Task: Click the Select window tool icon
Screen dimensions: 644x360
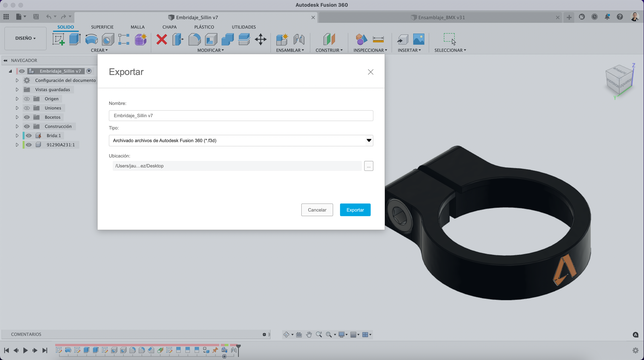Action: pos(450,39)
